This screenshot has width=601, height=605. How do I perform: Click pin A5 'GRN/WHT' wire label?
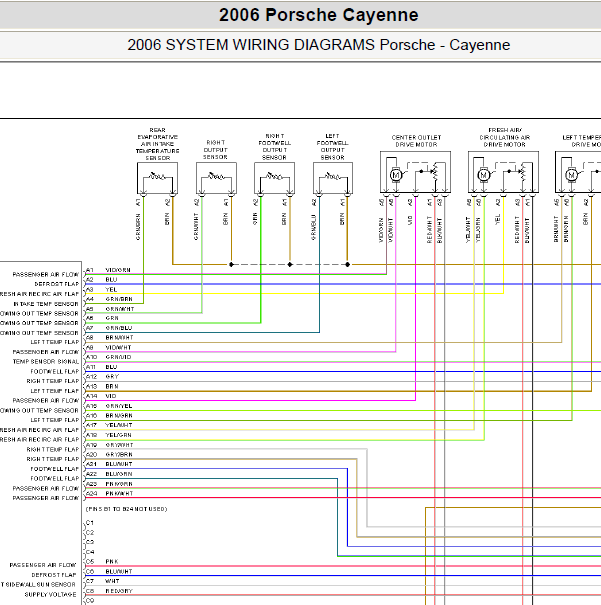(120, 309)
